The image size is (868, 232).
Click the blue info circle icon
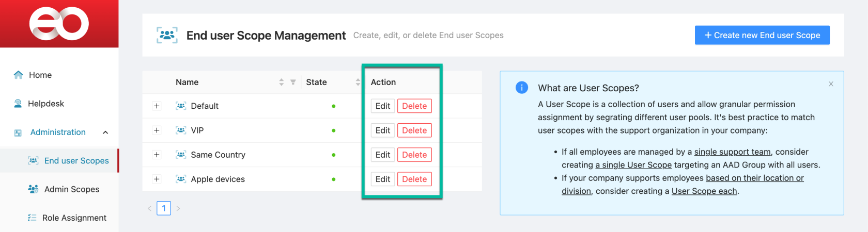point(522,88)
